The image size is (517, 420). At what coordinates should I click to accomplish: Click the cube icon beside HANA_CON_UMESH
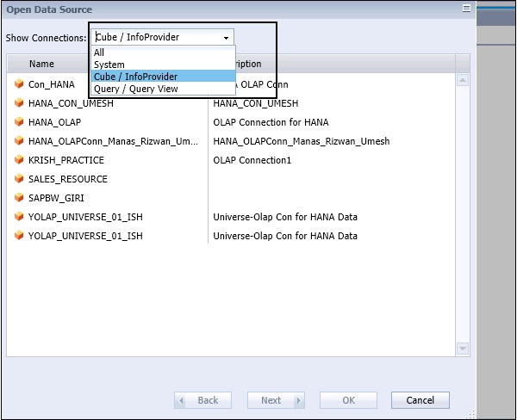(19, 103)
